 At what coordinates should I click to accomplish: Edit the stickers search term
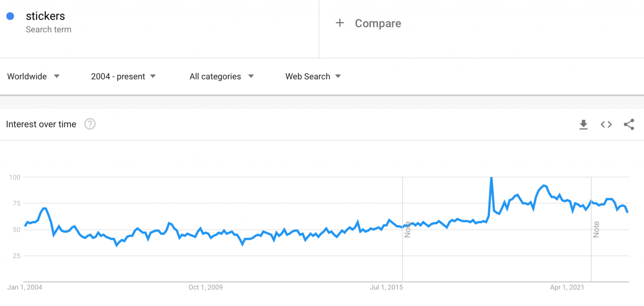tap(45, 16)
